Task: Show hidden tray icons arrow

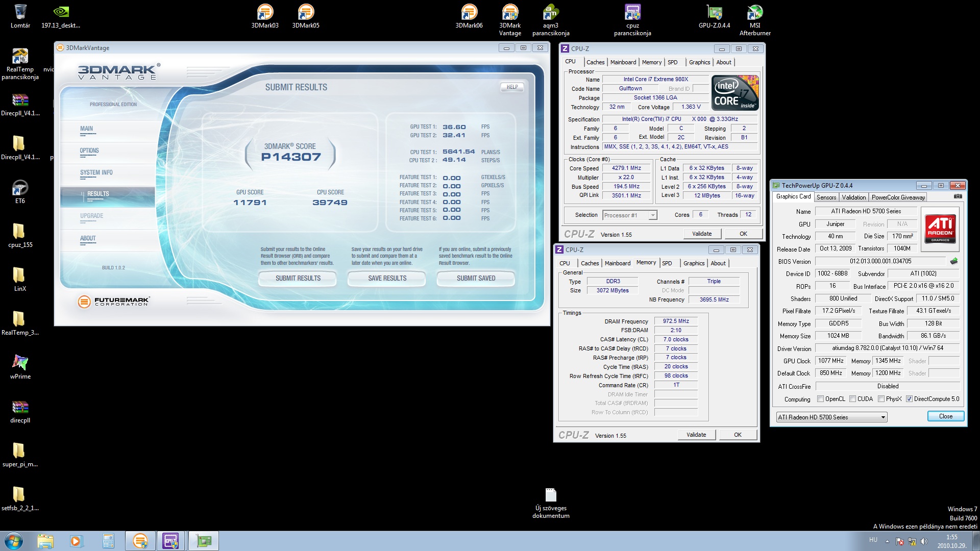Action: (887, 541)
